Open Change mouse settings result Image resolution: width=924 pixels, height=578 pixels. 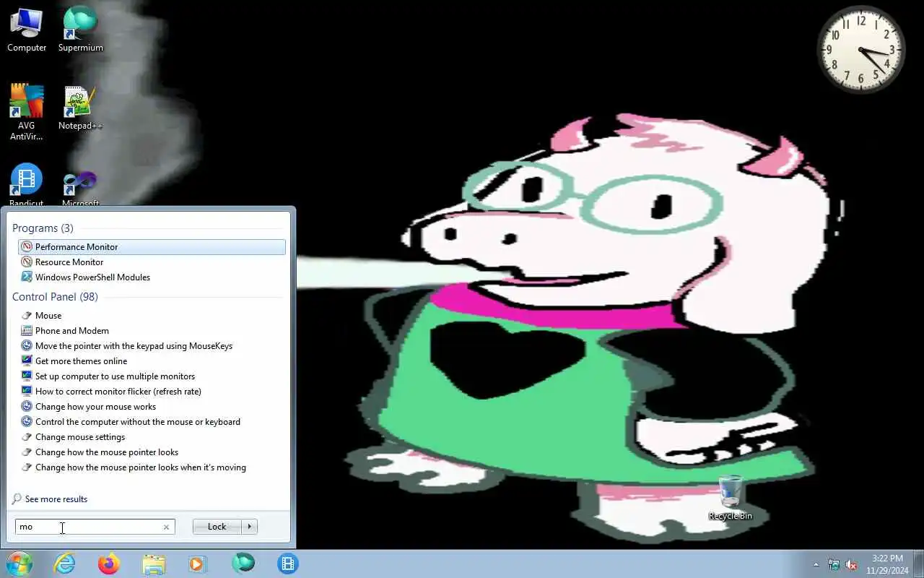click(x=152, y=437)
